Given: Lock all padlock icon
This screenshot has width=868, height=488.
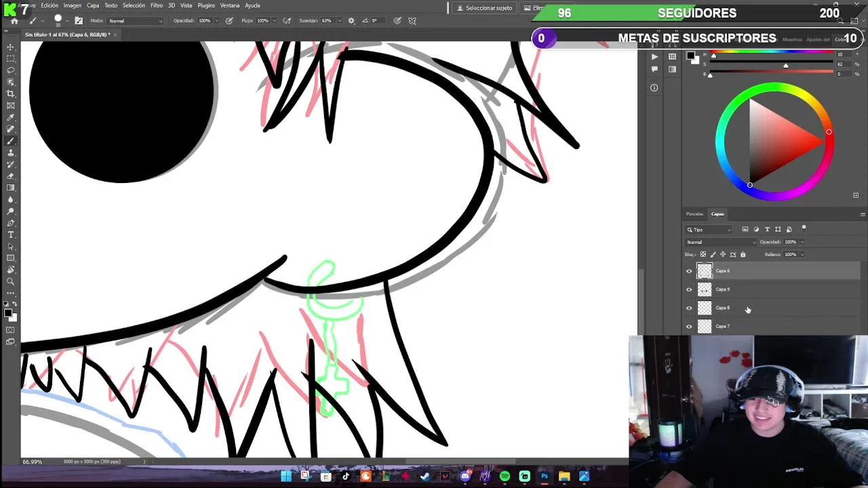Looking at the screenshot, I should coord(743,254).
